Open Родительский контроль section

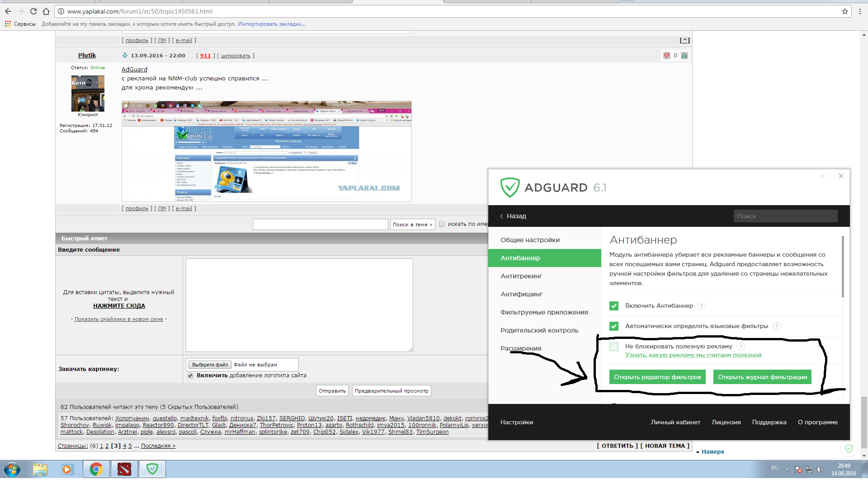click(x=545, y=330)
